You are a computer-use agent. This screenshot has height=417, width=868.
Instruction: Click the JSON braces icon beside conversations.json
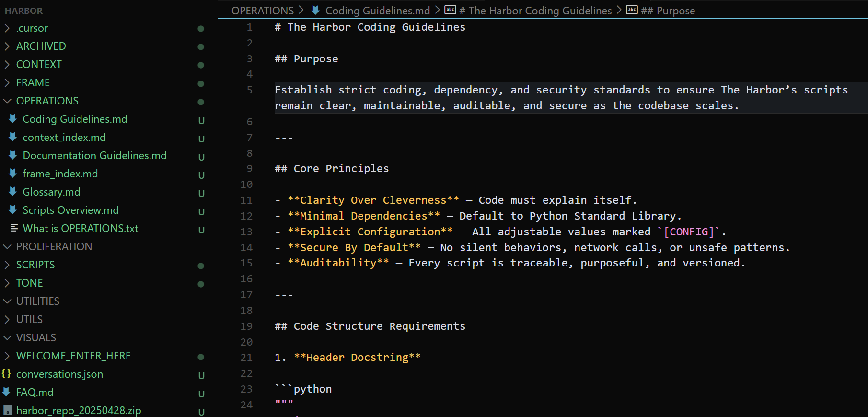(x=7, y=373)
